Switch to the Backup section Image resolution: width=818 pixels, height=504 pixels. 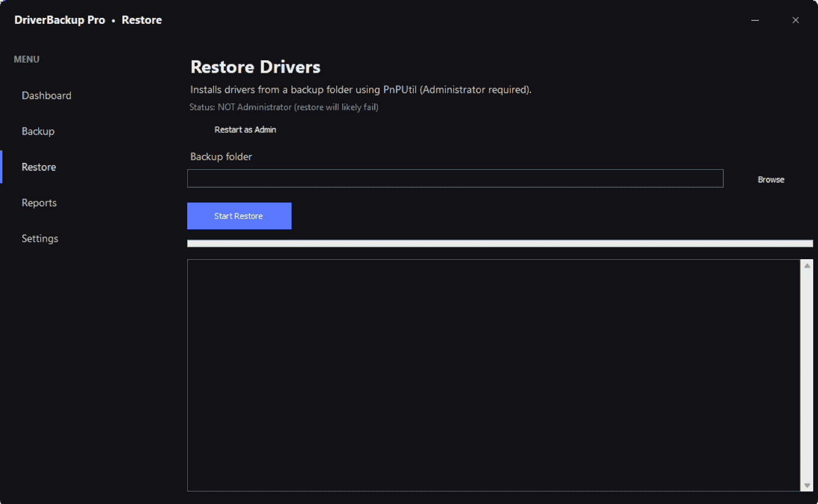coord(38,131)
